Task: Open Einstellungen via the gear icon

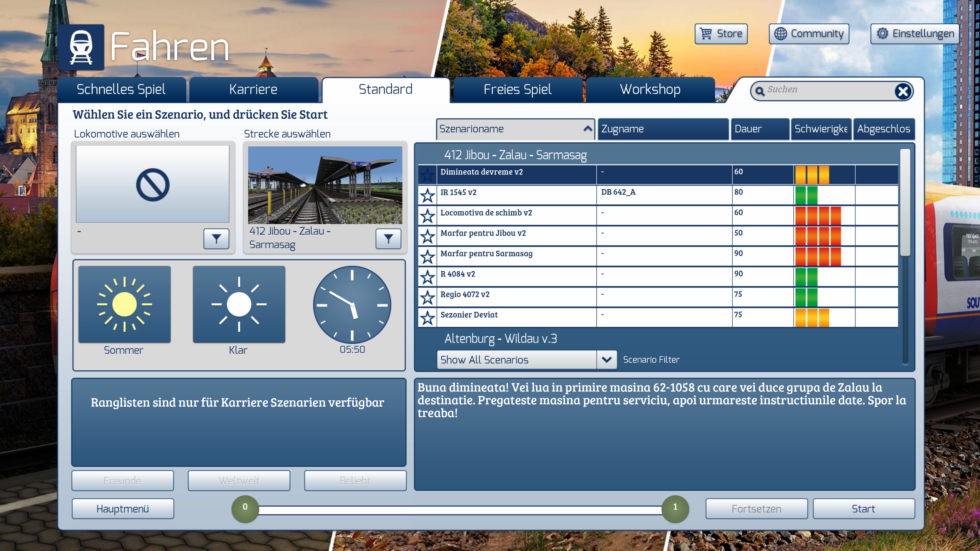Action: pyautogui.click(x=882, y=33)
